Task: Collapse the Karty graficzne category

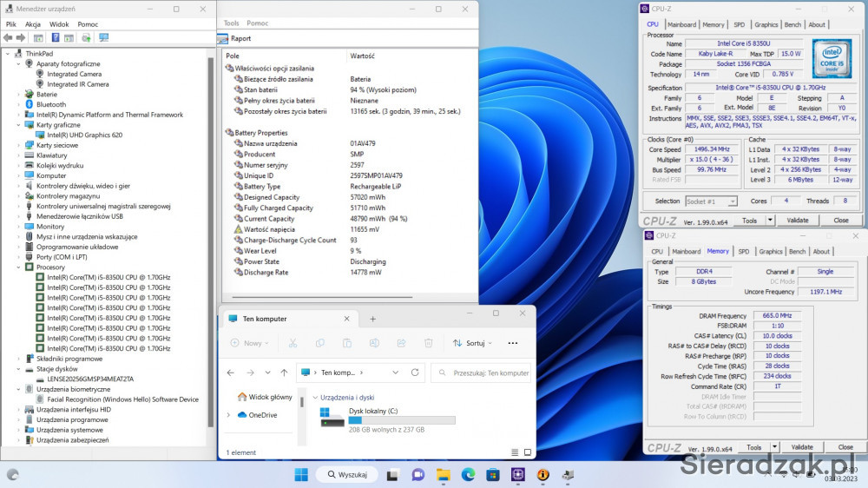Action: pos(18,125)
